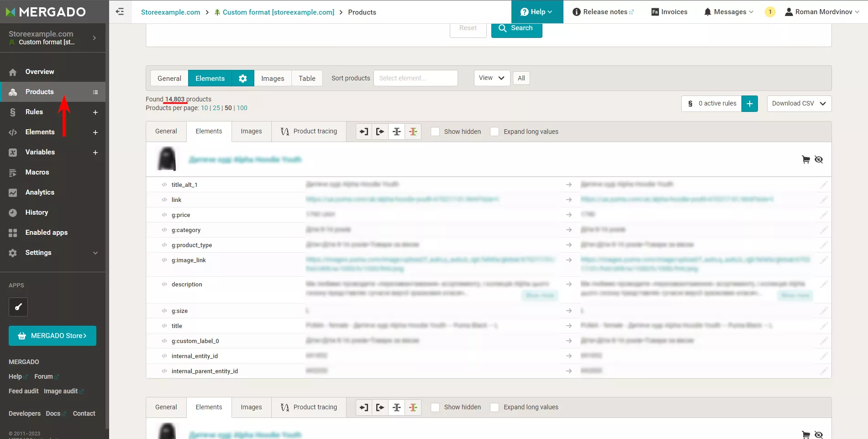The height and width of the screenshot is (439, 868).
Task: Click the All button next to View
Action: point(521,78)
